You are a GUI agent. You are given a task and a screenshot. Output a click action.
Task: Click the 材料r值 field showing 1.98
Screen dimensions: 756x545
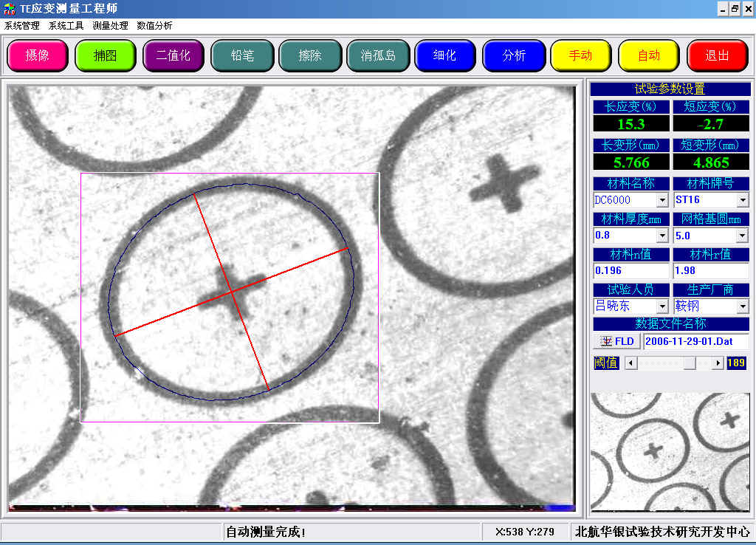711,270
